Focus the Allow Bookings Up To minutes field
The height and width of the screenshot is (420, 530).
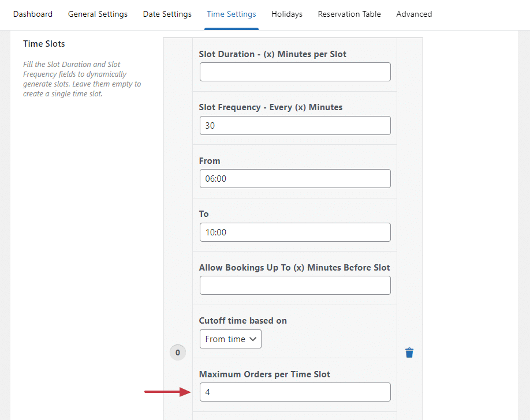(295, 285)
